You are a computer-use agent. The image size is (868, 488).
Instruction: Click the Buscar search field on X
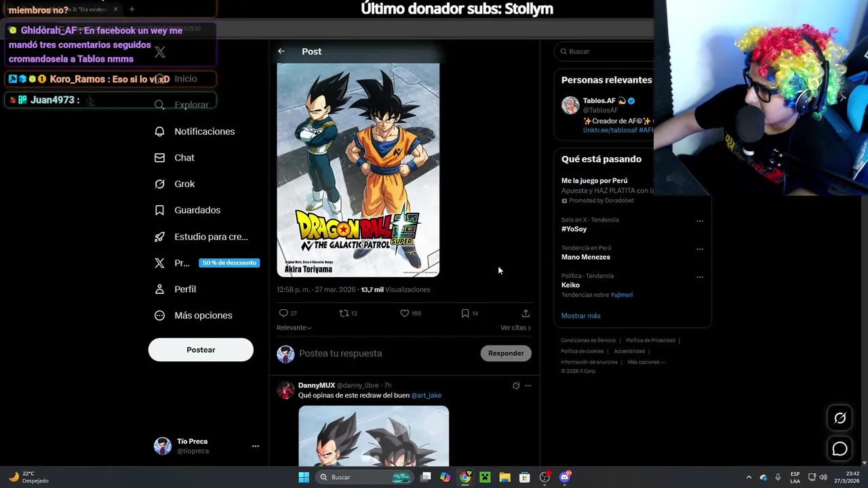click(605, 52)
